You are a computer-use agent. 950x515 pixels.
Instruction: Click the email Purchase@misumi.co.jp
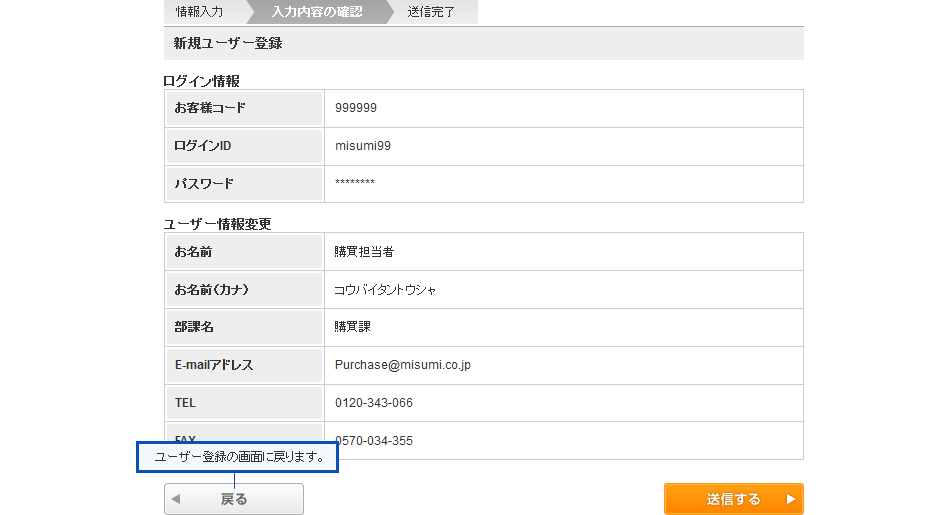click(402, 365)
